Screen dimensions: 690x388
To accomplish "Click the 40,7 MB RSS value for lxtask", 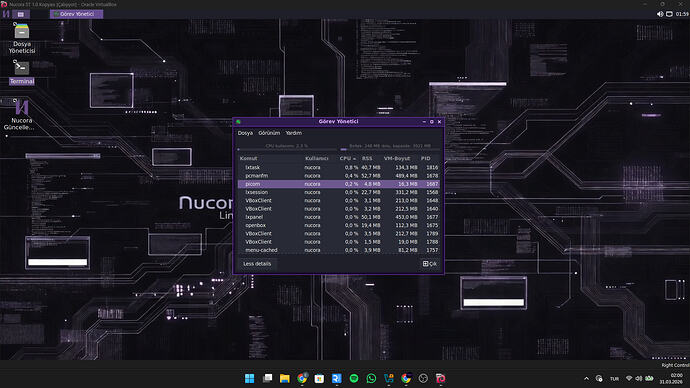I will pos(371,168).
